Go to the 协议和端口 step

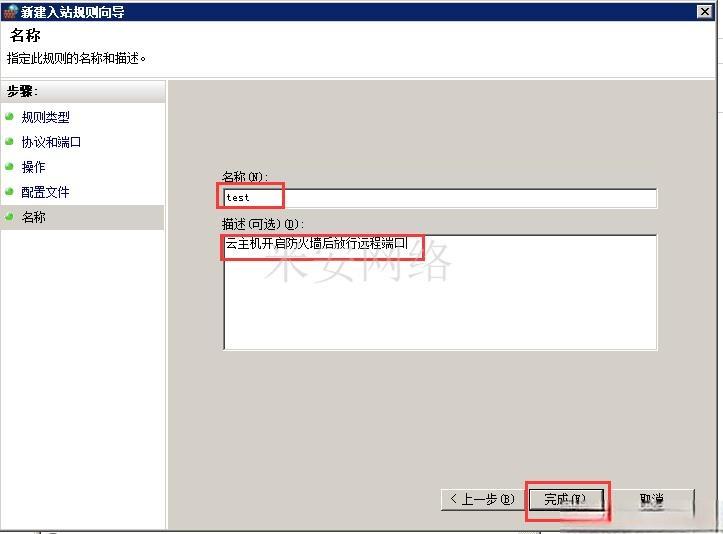(x=51, y=142)
